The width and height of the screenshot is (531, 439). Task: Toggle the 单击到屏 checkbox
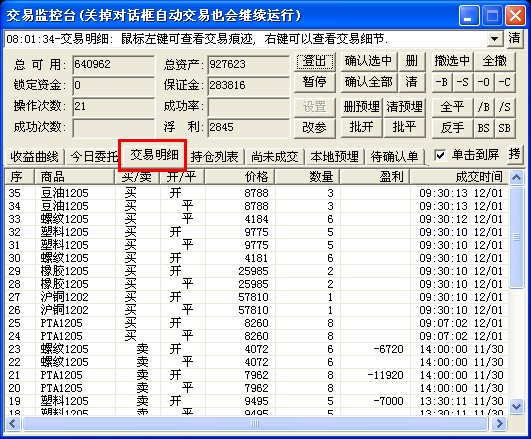pyautogui.click(x=440, y=155)
